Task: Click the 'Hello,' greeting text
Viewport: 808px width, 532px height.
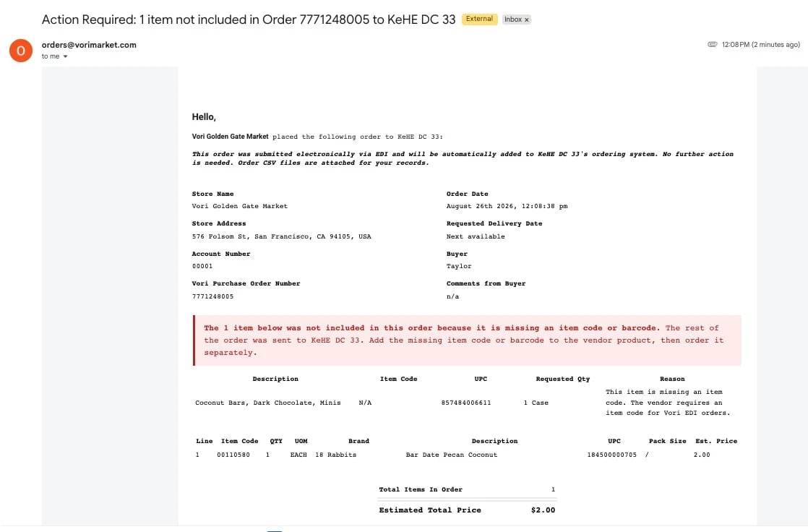Action: [x=204, y=117]
